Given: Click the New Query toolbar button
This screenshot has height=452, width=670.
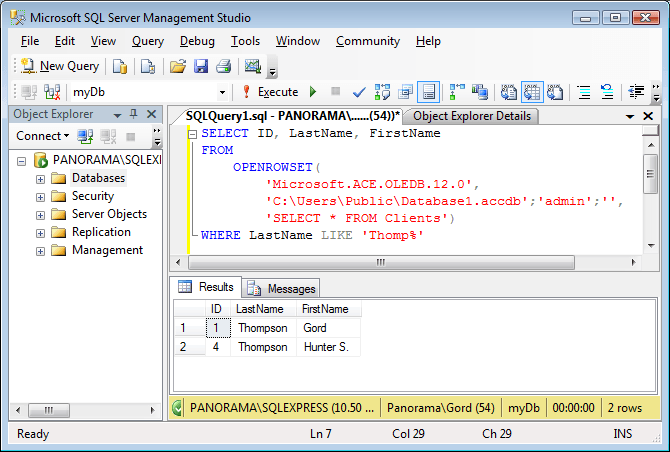Looking at the screenshot, I should coord(60,66).
